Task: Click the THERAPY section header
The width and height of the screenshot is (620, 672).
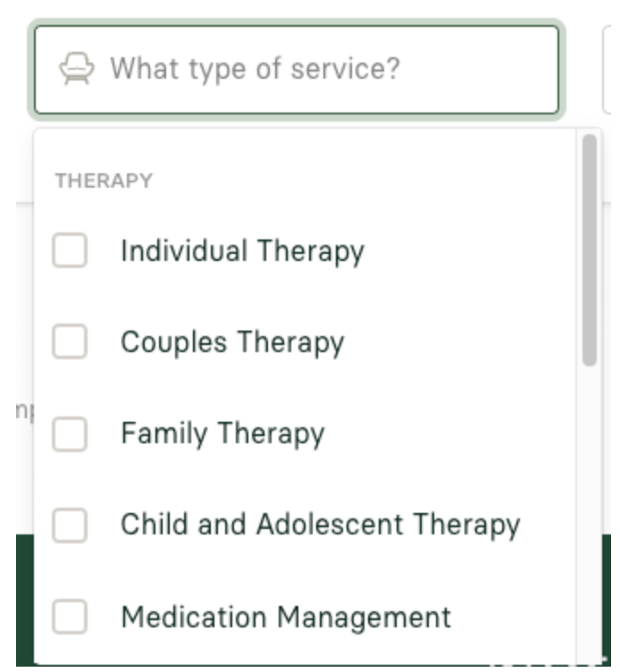Action: (105, 181)
